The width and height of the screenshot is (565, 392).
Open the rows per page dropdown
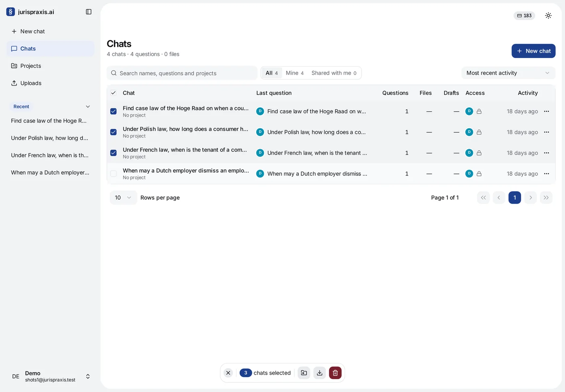[123, 198]
